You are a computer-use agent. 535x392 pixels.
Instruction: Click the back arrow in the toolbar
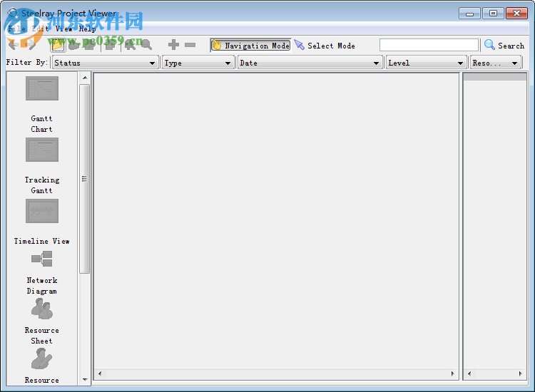tap(14, 45)
